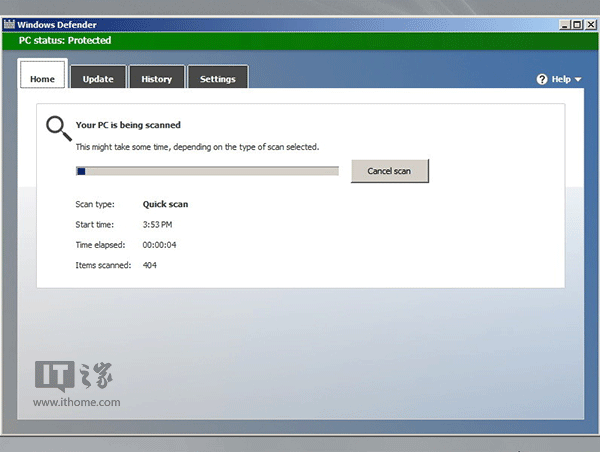The width and height of the screenshot is (600, 452).
Task: Close the Windows Defender window
Action: pyautogui.click(x=589, y=23)
